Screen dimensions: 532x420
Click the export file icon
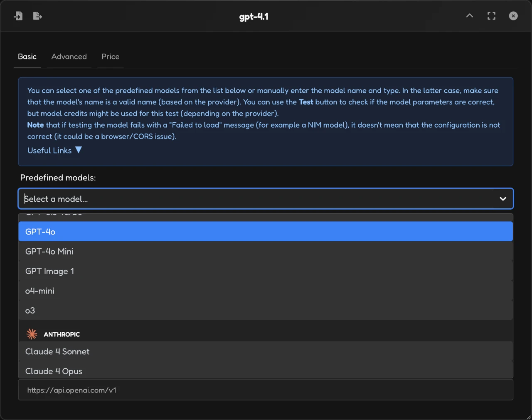pos(37,16)
